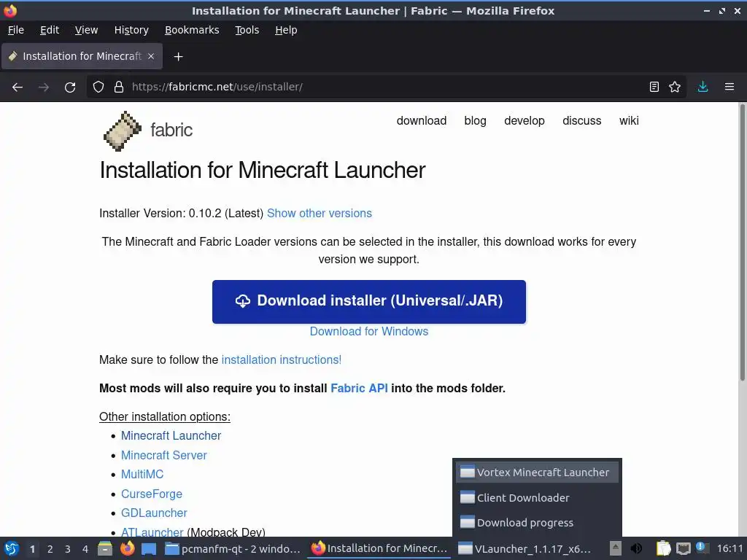The image size is (747, 560).
Task: Click the cloud icon on download button
Action: click(242, 301)
